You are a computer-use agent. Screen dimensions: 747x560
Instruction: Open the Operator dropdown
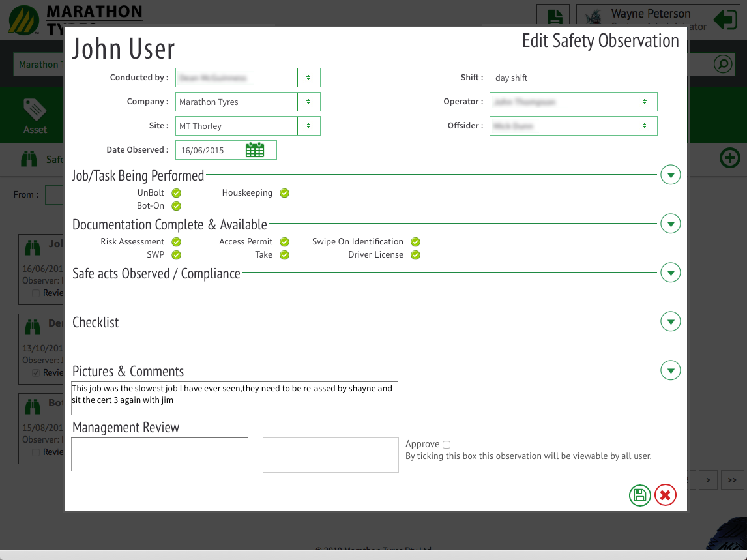[x=645, y=102]
